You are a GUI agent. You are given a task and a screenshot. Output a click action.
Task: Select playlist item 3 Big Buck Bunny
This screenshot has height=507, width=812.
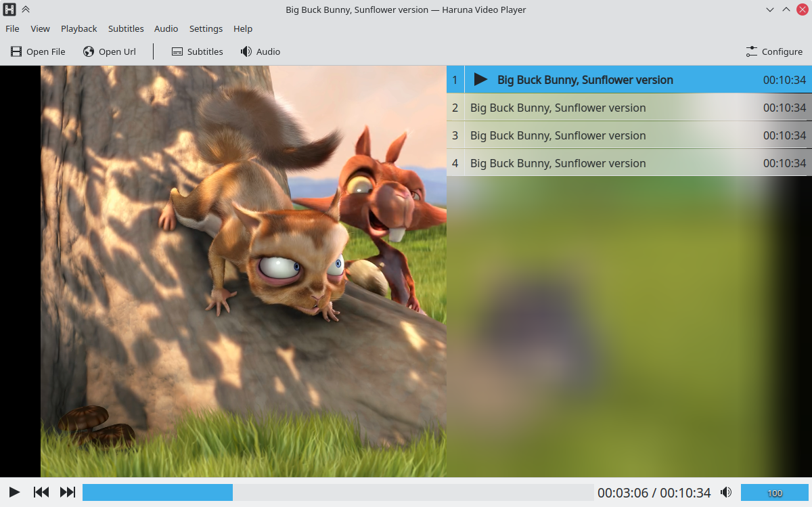pyautogui.click(x=629, y=135)
